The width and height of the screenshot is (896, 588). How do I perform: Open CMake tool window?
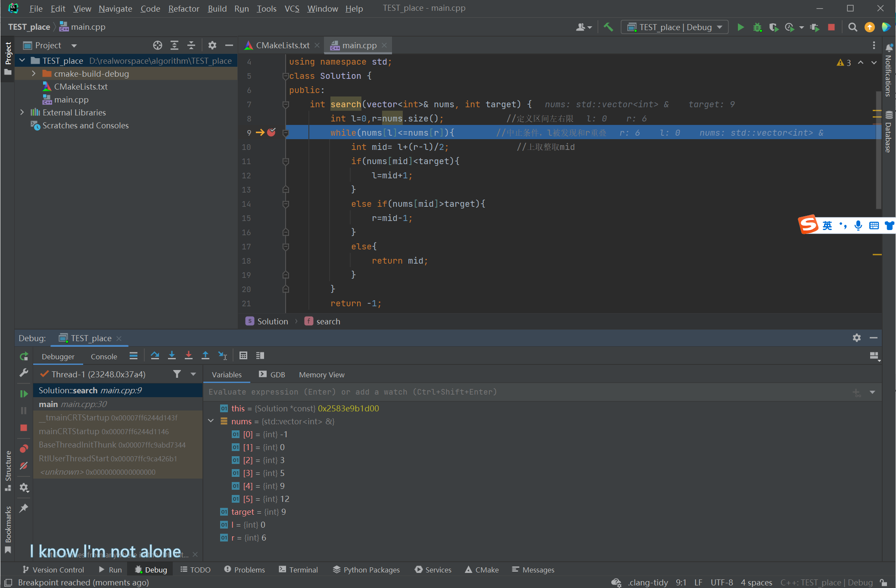tap(482, 569)
